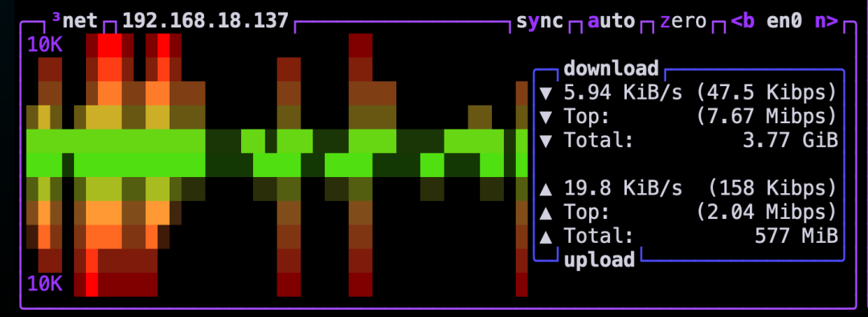Click the lower 10K graph scale label

click(x=45, y=284)
